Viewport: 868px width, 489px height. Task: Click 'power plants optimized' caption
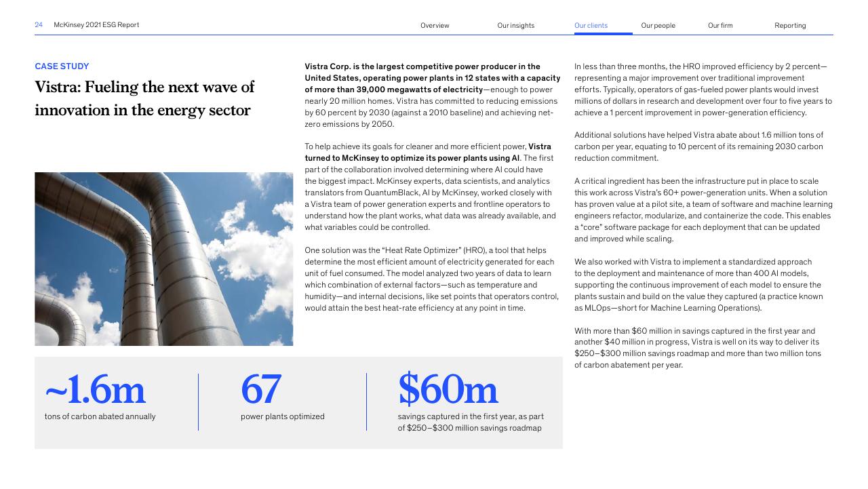click(x=283, y=416)
